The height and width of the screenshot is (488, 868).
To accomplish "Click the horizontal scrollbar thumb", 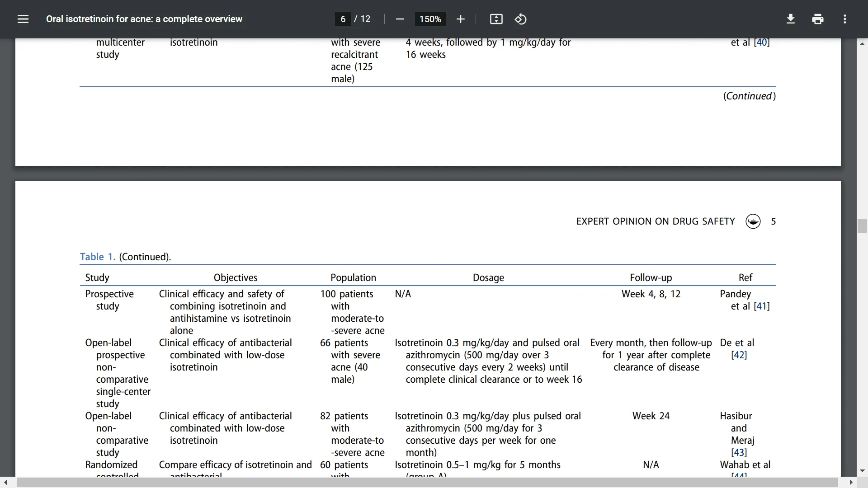I will click(x=427, y=483).
